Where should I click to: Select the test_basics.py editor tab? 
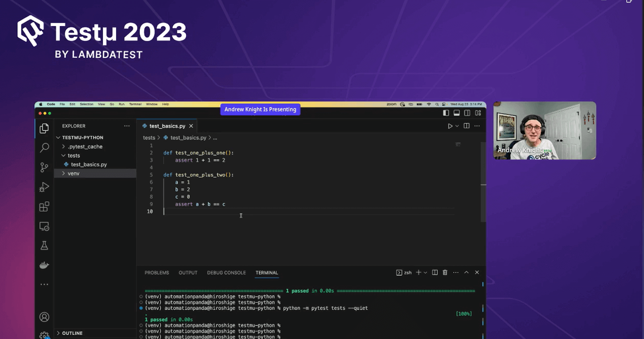coord(167,126)
